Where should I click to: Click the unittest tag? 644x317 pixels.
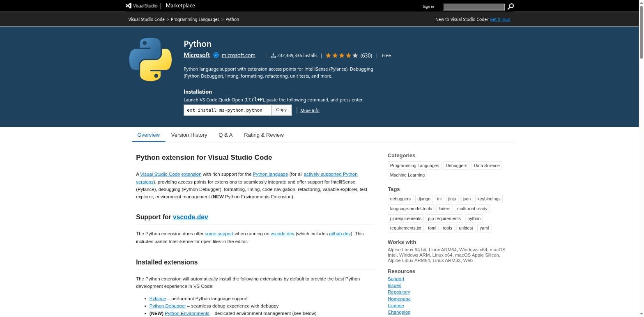(x=466, y=228)
